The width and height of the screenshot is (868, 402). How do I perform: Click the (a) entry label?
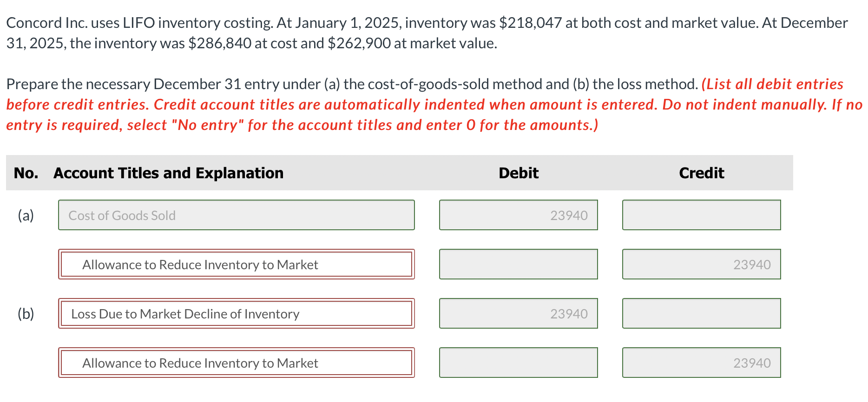(26, 215)
